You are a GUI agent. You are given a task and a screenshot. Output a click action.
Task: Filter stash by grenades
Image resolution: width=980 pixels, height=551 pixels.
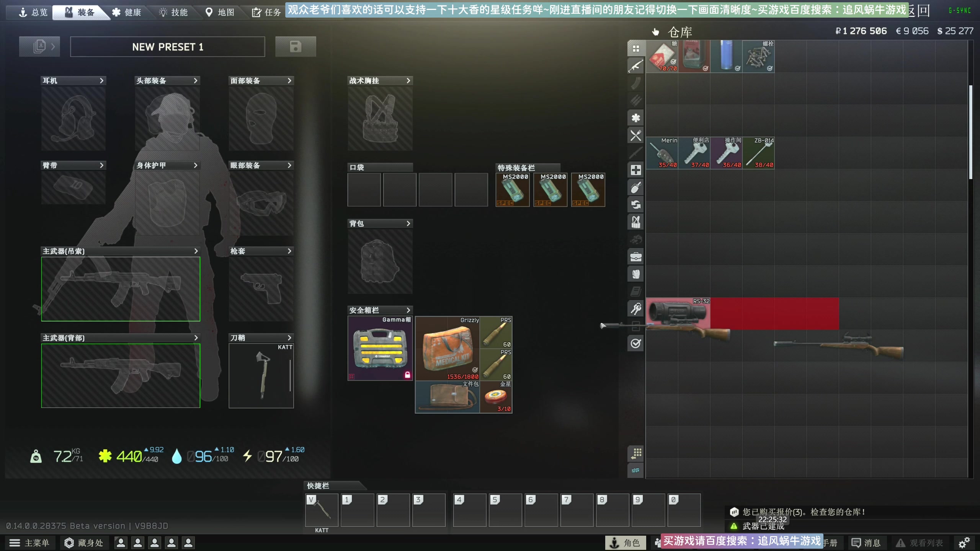[635, 187]
